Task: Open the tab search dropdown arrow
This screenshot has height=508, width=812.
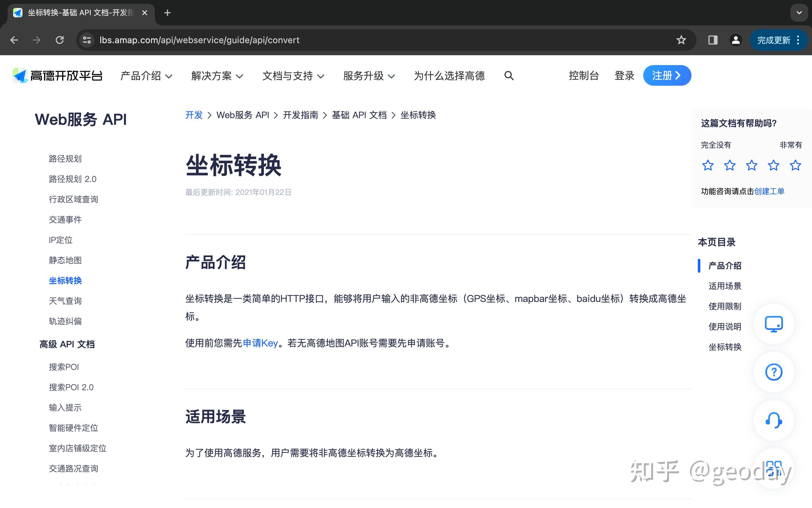Action: click(x=799, y=13)
